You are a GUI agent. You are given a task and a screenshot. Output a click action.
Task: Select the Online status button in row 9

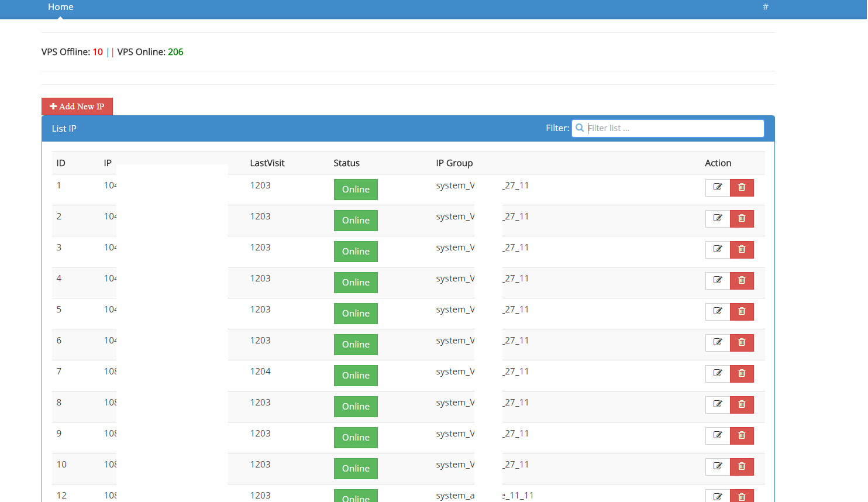tap(356, 438)
